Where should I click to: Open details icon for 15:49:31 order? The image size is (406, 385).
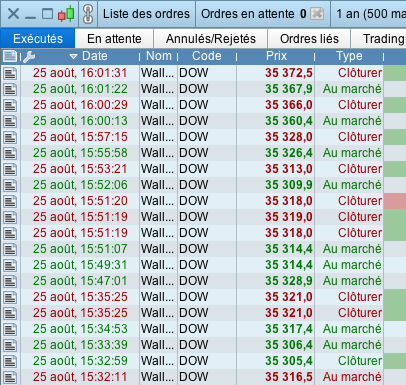[10, 265]
